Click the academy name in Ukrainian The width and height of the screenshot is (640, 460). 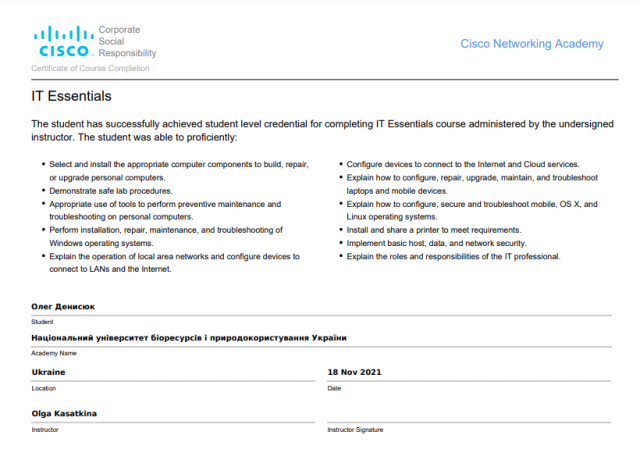(x=189, y=338)
